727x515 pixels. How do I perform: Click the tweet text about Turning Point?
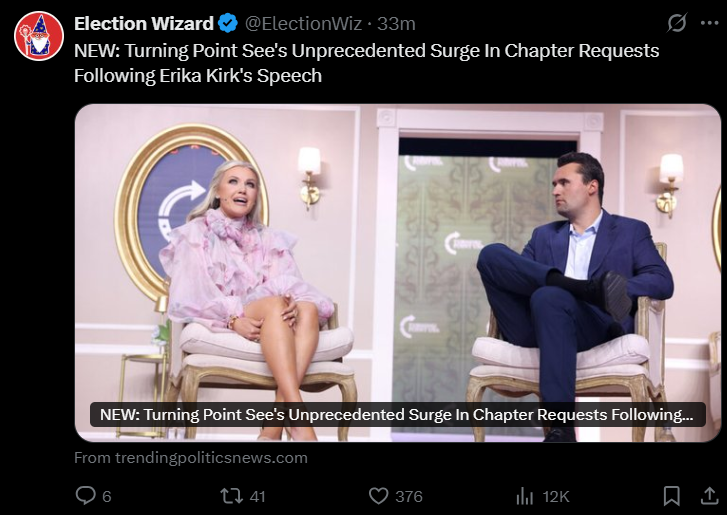coord(366,63)
